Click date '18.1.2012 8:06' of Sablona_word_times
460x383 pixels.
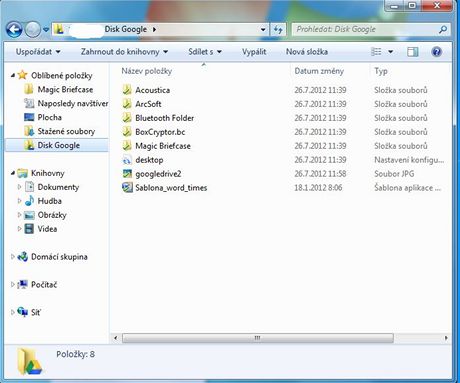click(x=318, y=188)
